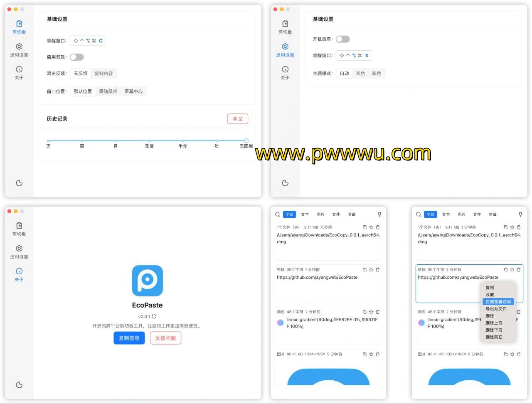532x404 pixels.
Task: Click the EcoPaste logo in the about window
Action: click(x=148, y=281)
